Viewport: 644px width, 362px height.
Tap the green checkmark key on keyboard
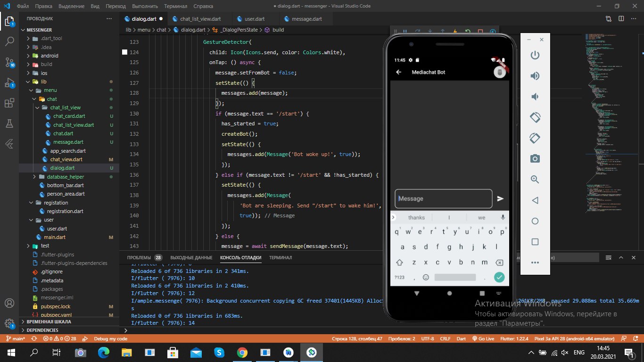click(499, 277)
